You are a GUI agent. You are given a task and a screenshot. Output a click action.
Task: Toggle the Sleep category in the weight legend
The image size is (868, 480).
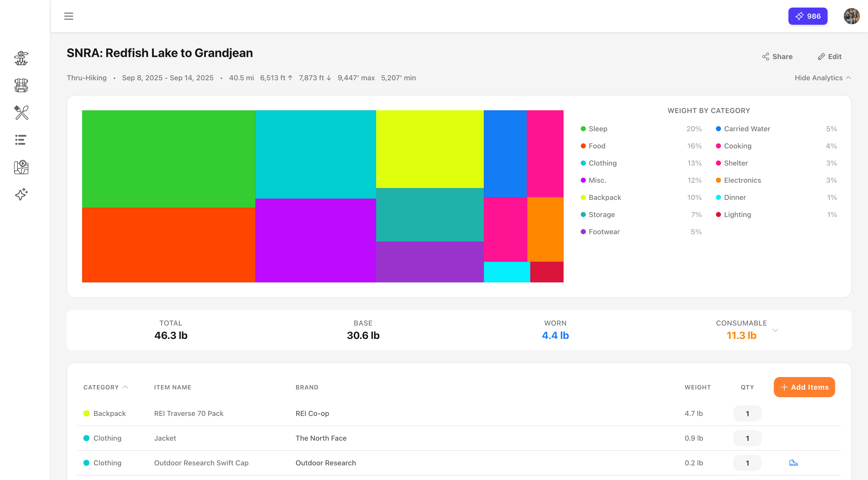pos(598,129)
